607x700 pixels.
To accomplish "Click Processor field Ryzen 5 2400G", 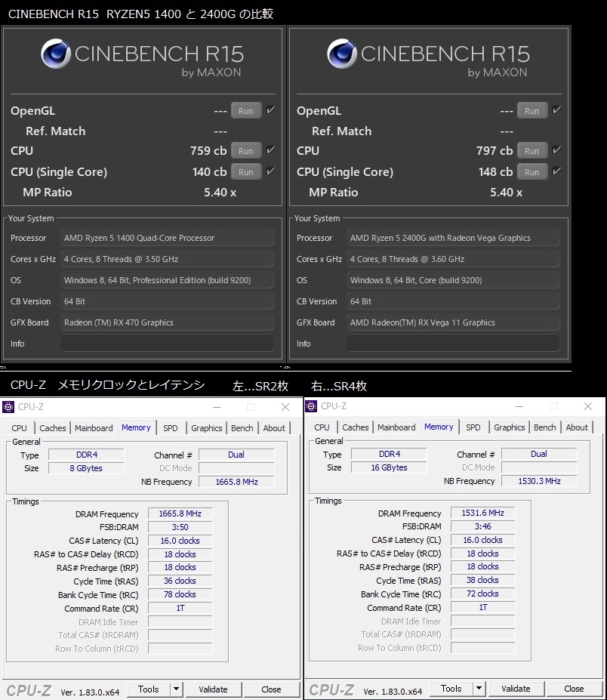I will pyautogui.click(x=453, y=238).
